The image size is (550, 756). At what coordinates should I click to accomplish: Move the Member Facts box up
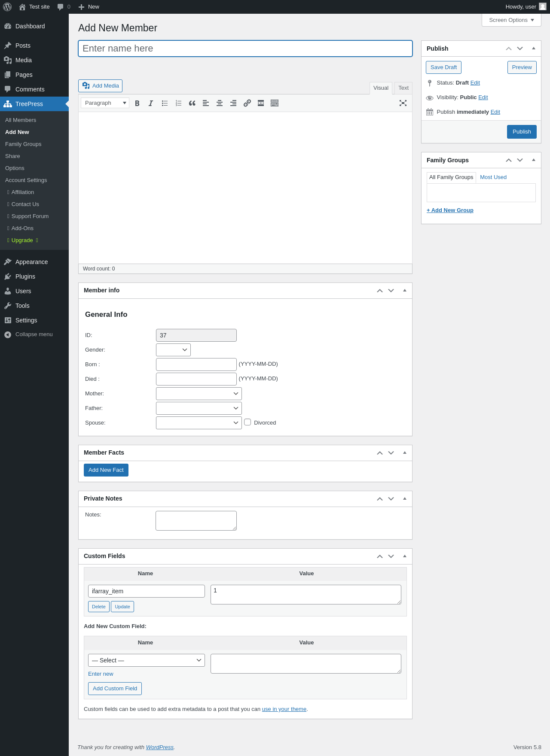pos(380,453)
